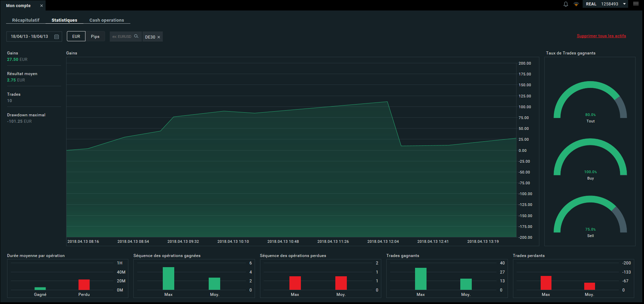Switch gains display to Pips

tap(95, 37)
